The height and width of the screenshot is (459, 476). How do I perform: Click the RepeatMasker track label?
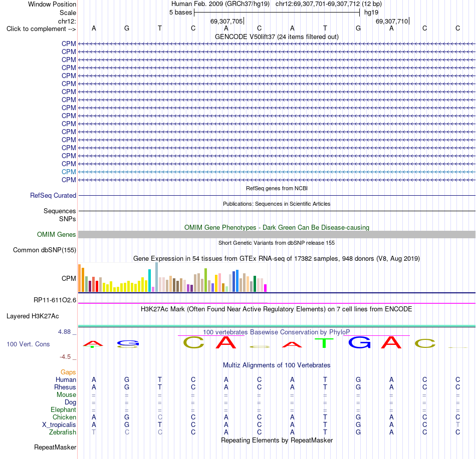tap(55, 447)
